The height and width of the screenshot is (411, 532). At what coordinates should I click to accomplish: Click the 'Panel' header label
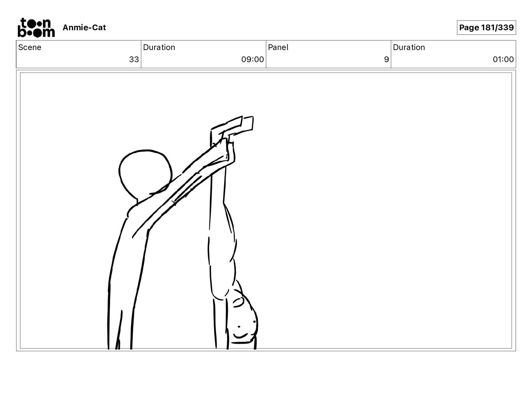[x=278, y=47]
